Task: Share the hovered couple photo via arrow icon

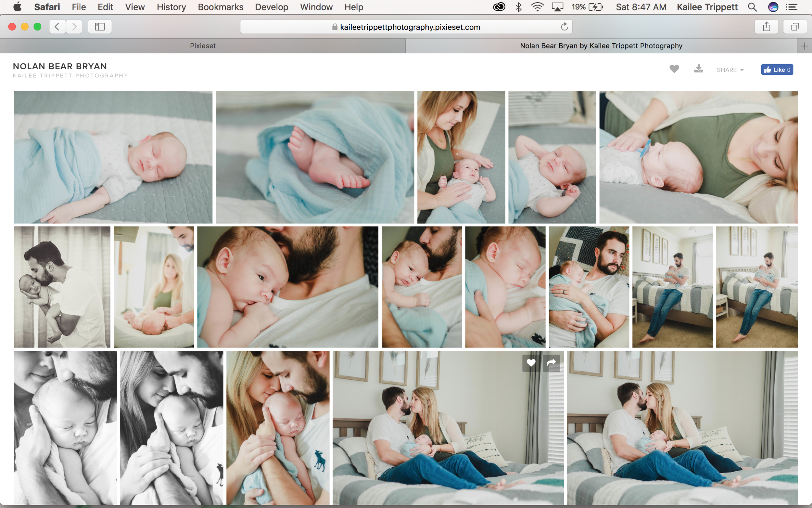Action: tap(552, 363)
